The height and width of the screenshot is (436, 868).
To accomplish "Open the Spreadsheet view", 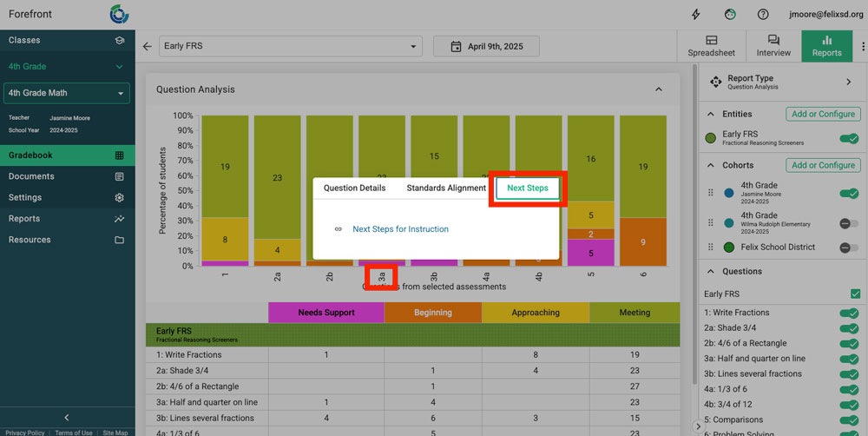I will point(711,46).
